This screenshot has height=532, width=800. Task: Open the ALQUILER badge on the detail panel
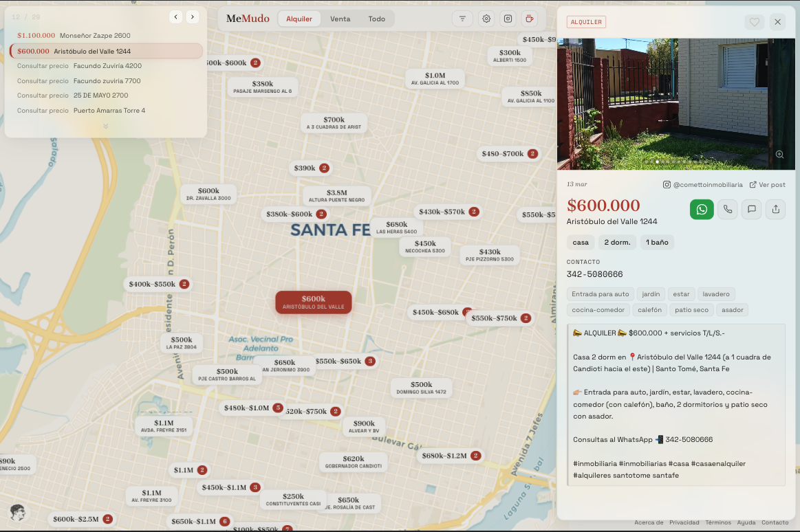tap(586, 22)
